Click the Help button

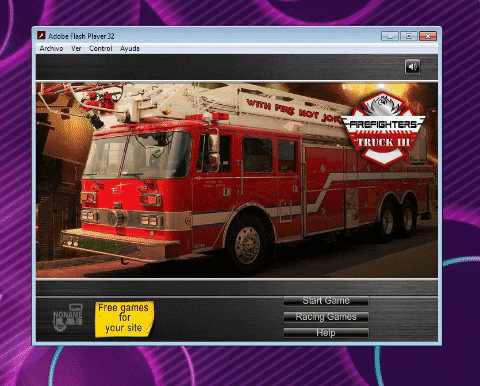point(326,333)
